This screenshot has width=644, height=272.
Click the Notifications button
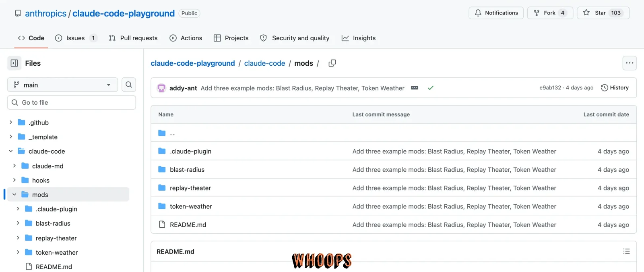point(496,13)
